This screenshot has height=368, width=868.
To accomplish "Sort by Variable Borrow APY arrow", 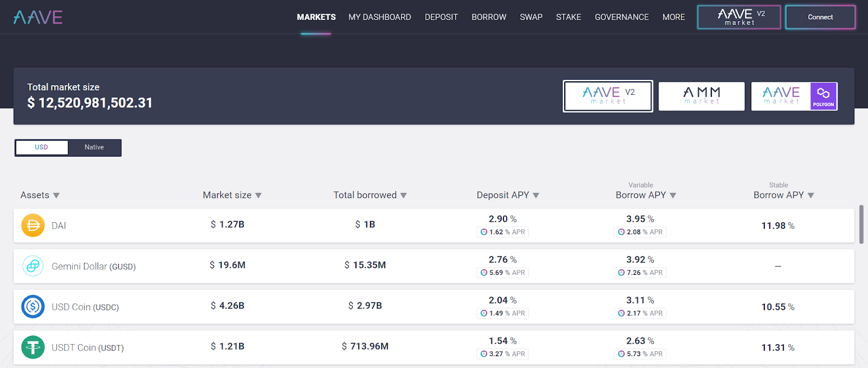I will [x=673, y=196].
